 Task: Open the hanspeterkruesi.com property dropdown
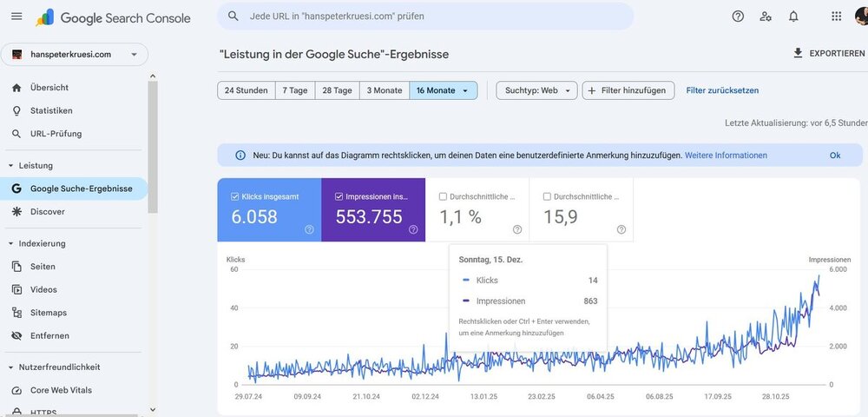pyautogui.click(x=74, y=54)
